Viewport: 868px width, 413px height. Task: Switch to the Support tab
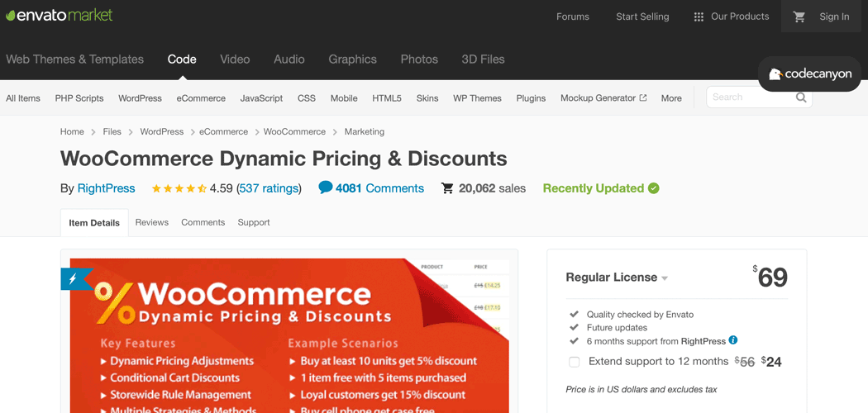coord(254,222)
